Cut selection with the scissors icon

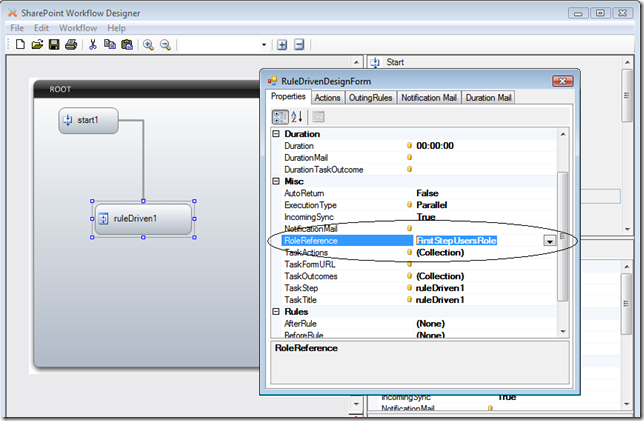point(93,44)
